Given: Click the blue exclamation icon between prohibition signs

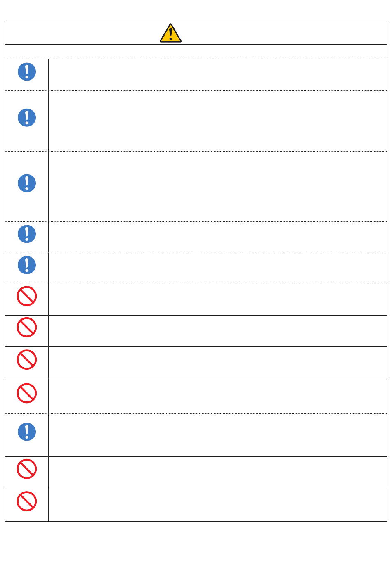Looking at the screenshot, I should (x=27, y=432).
